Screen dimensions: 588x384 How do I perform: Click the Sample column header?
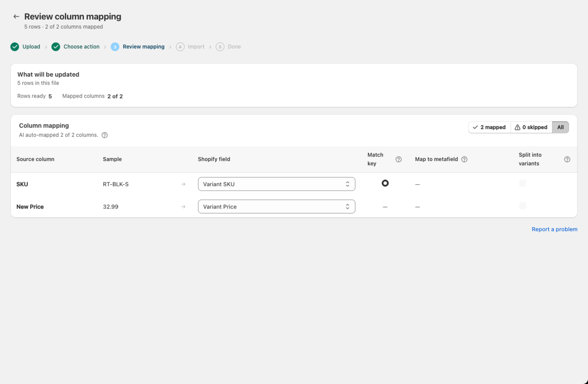click(112, 159)
